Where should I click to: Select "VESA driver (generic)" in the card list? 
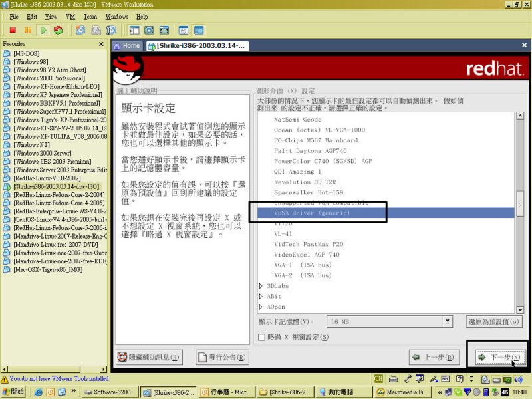pos(386,213)
